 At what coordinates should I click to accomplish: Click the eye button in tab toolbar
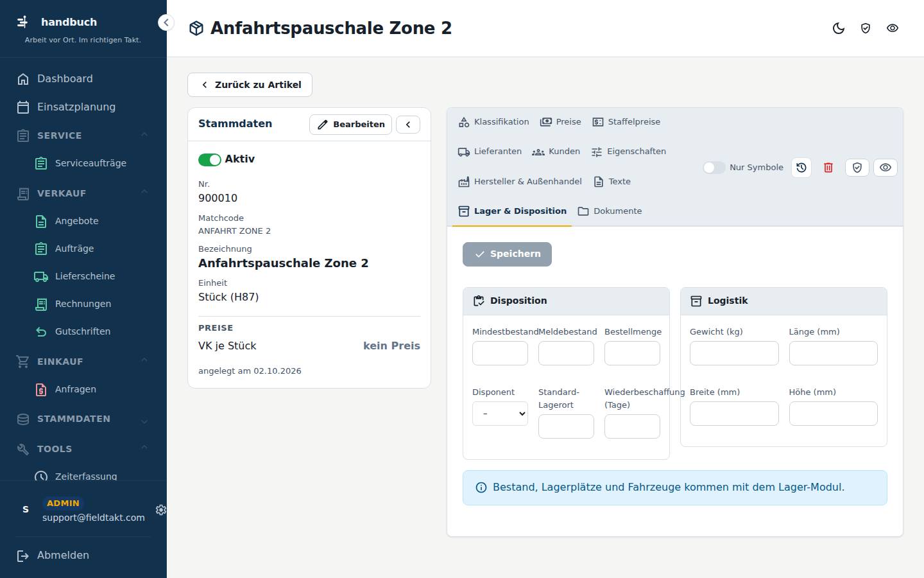coord(886,168)
